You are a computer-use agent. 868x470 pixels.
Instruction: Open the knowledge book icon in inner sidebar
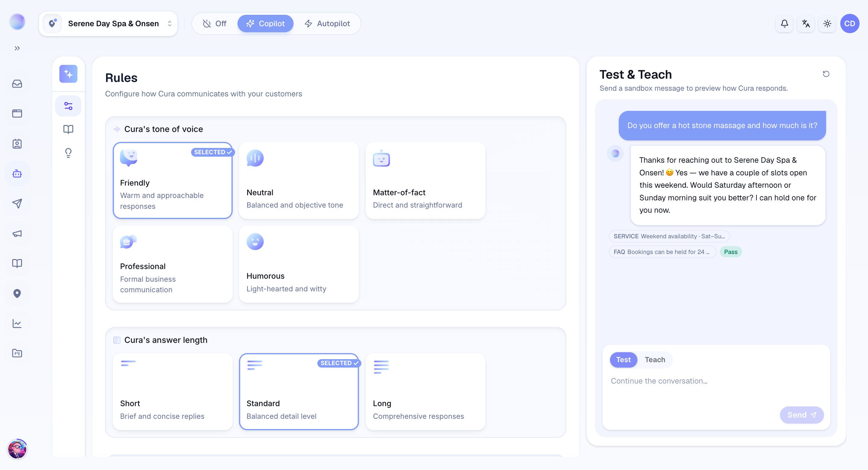tap(68, 129)
